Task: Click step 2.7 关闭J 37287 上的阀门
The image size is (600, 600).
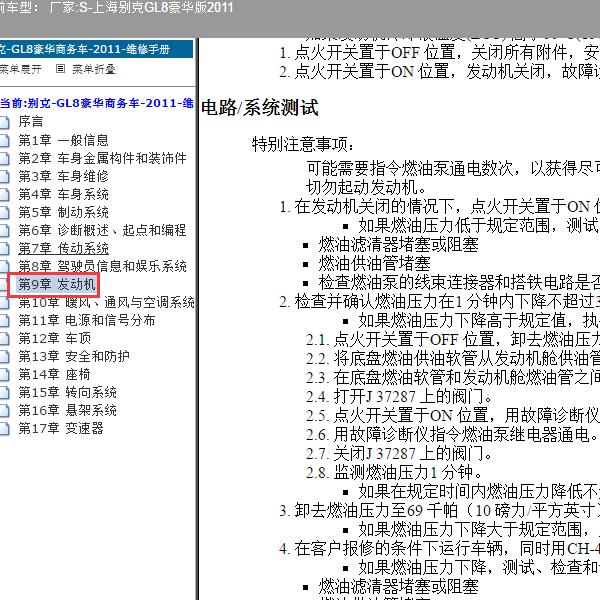Action: click(399, 453)
